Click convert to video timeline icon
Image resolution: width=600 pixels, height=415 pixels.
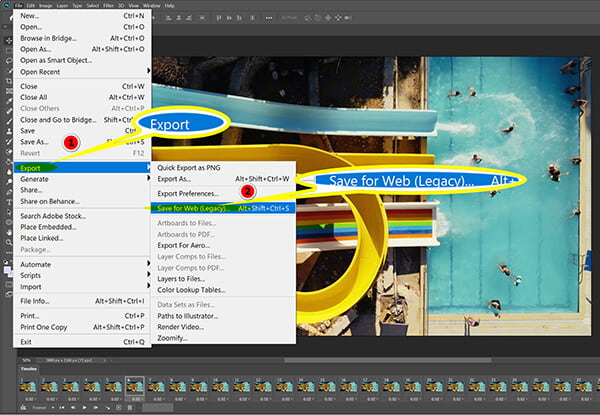click(23, 408)
